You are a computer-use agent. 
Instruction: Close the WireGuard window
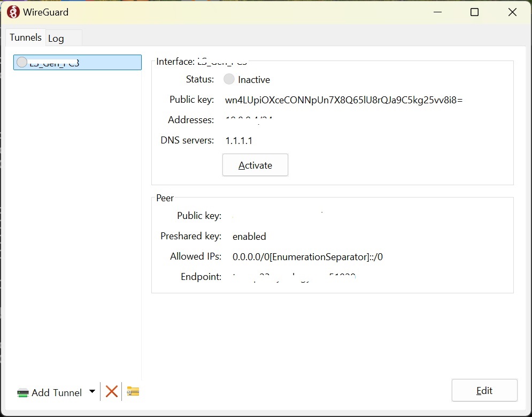tap(512, 12)
